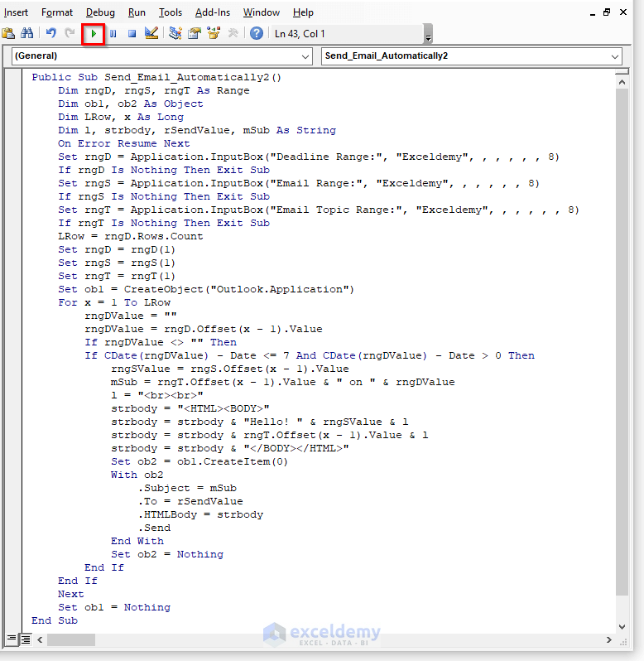
Task: Click vertical scrollbar down arrow
Action: coord(622,627)
